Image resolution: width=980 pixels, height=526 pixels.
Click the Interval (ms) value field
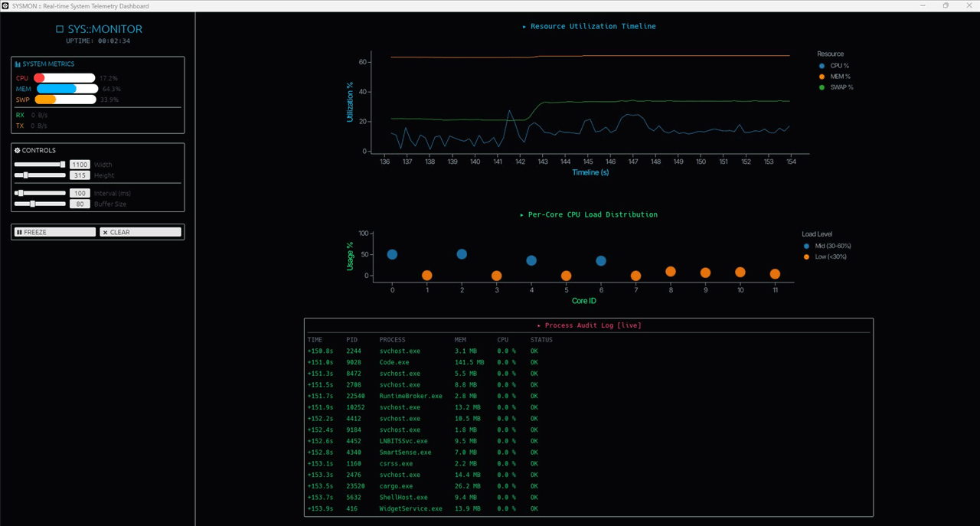pos(80,194)
